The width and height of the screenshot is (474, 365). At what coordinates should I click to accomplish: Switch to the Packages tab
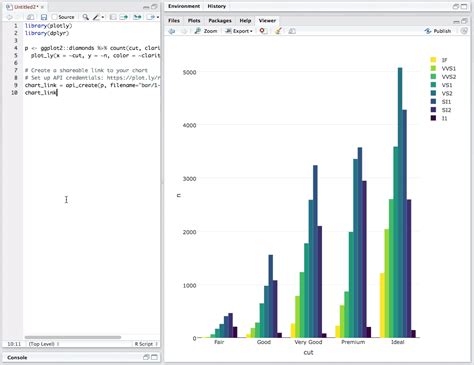coord(220,20)
